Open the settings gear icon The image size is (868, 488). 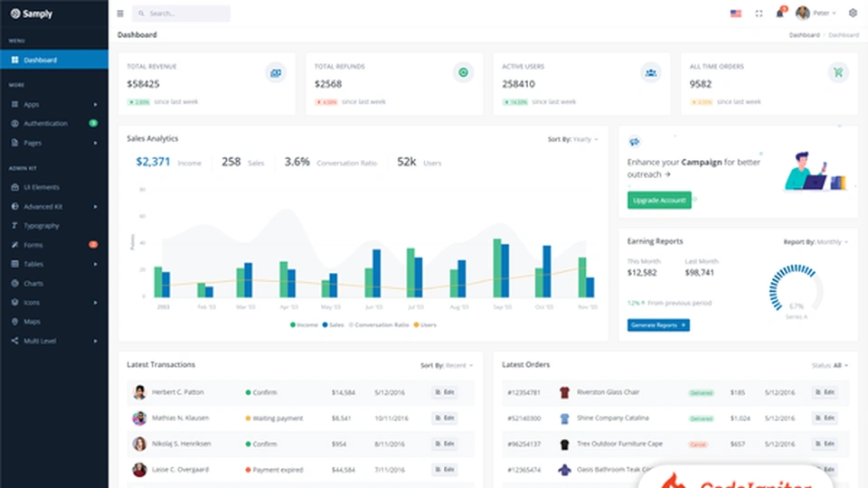[853, 14]
